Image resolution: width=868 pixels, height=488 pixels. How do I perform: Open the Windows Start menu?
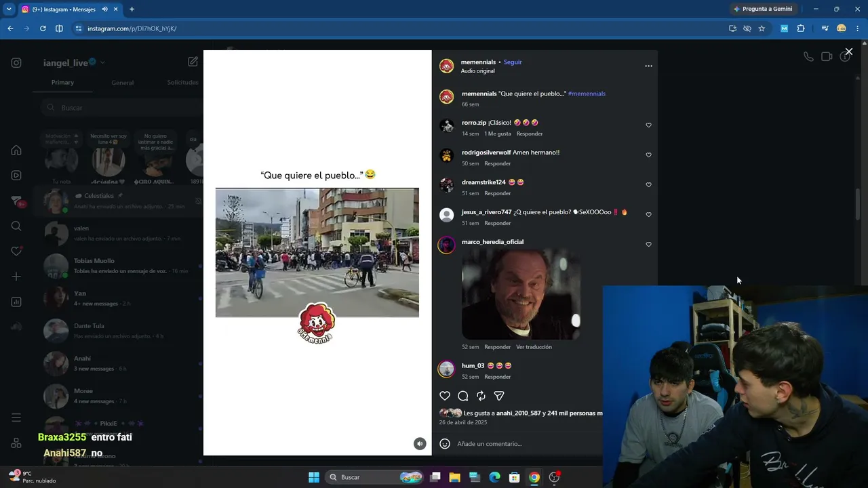click(x=314, y=477)
